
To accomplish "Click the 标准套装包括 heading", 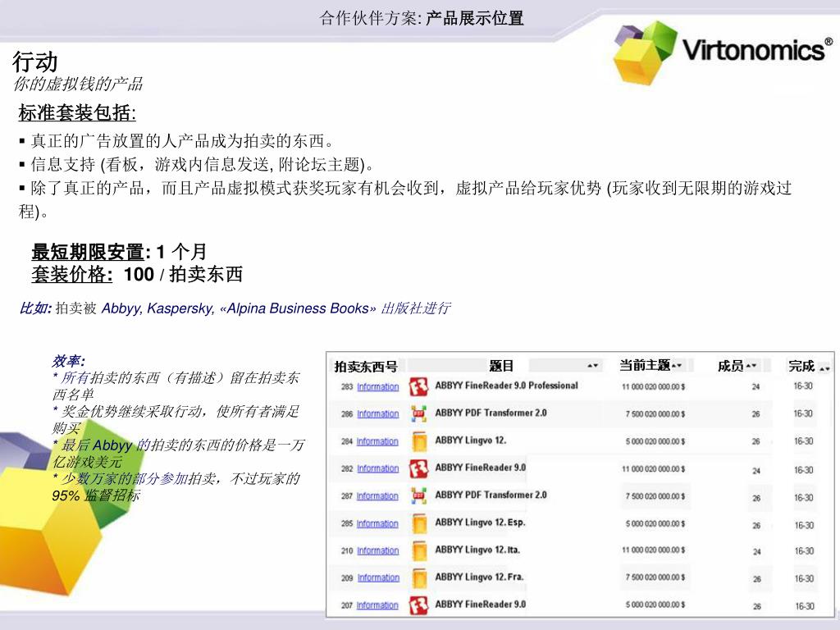I will coord(77,112).
